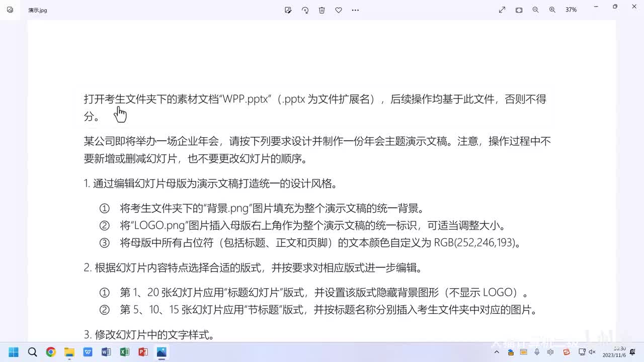644x362 pixels.
Task: Zoom out using the minus magnifier
Action: click(536, 10)
